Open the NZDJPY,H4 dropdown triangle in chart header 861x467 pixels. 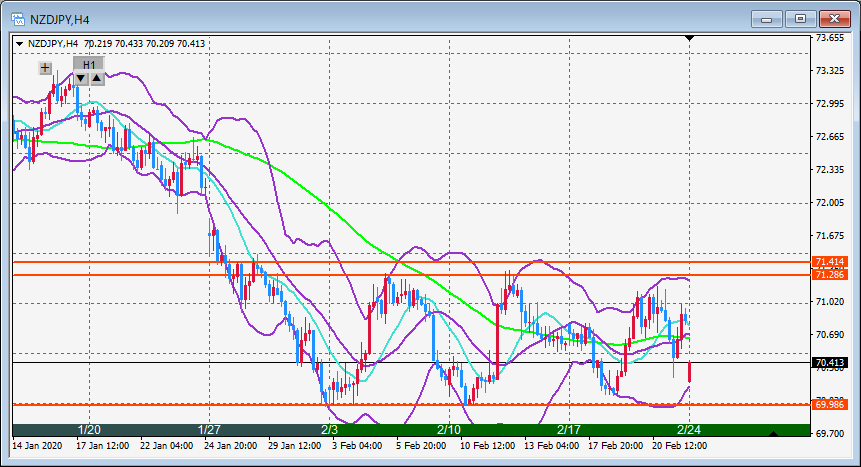[x=19, y=43]
